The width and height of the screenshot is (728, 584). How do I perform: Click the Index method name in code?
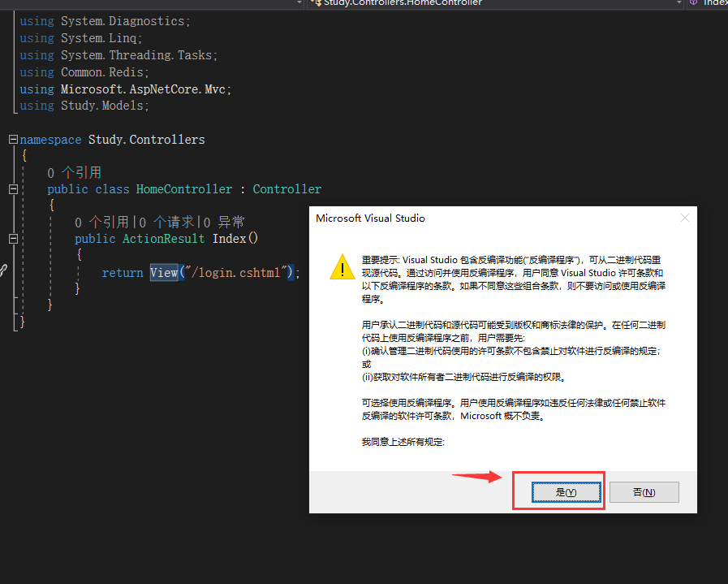point(230,238)
